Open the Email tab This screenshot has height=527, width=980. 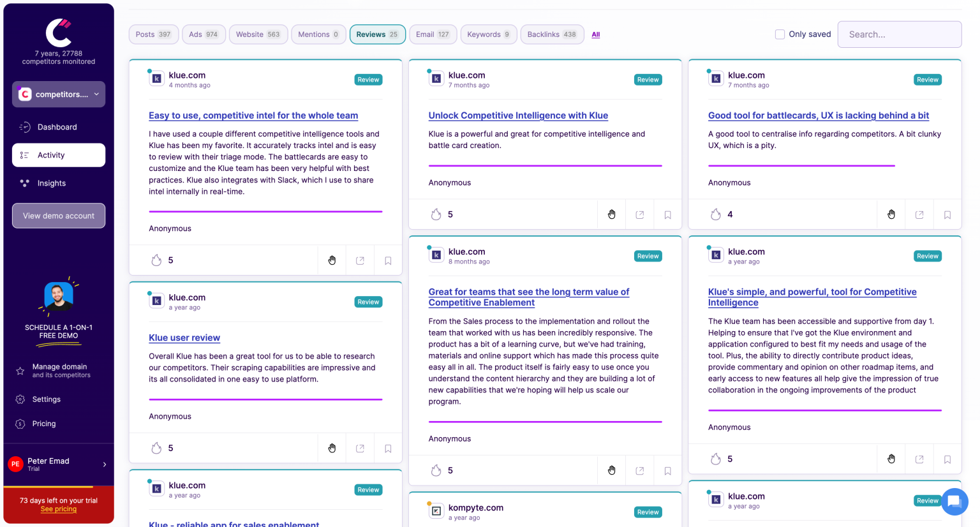(433, 34)
